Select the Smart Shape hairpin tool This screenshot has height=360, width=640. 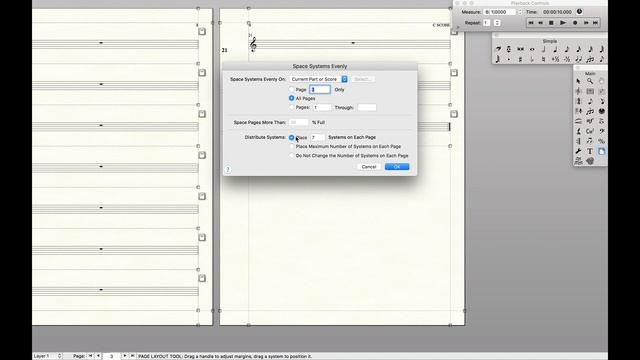(x=578, y=121)
